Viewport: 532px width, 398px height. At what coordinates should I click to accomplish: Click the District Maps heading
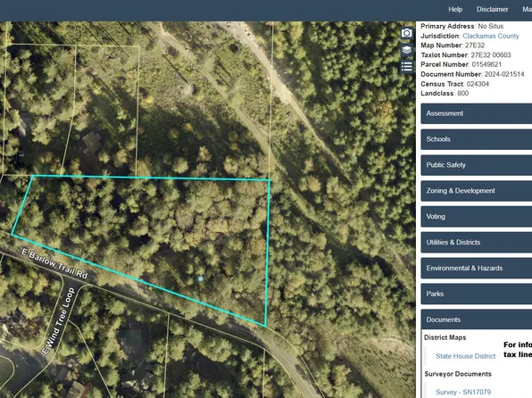pos(445,337)
